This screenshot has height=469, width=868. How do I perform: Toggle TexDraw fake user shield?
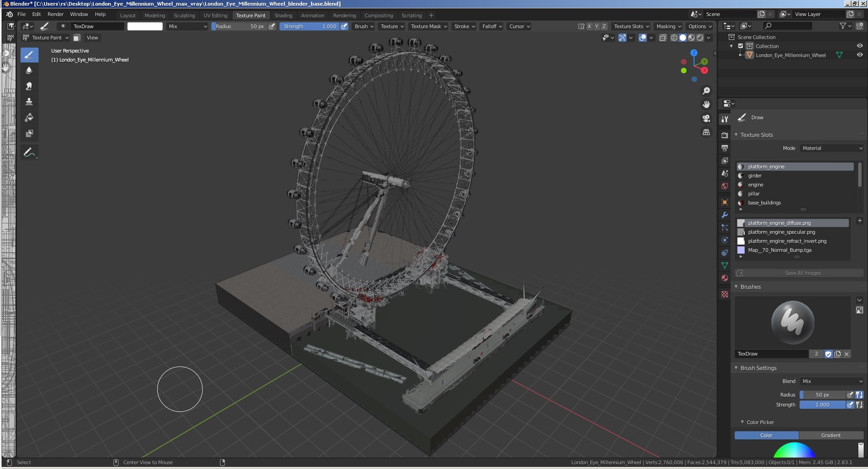pyautogui.click(x=828, y=354)
